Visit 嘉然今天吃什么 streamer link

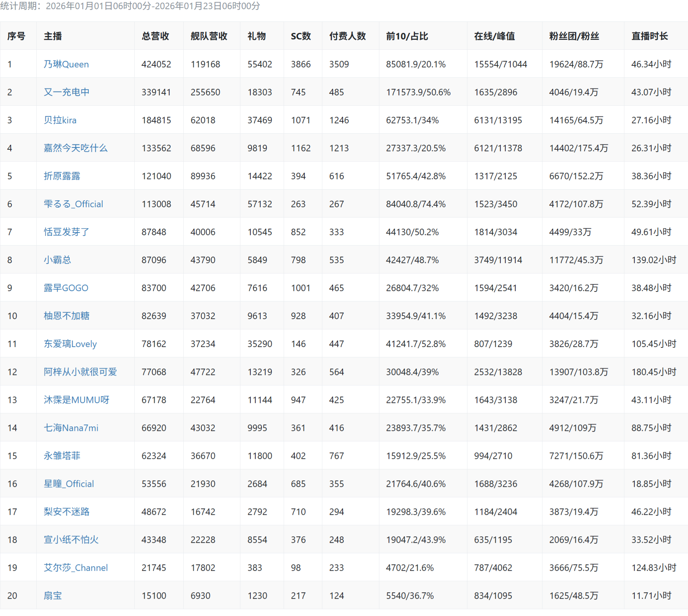[75, 148]
